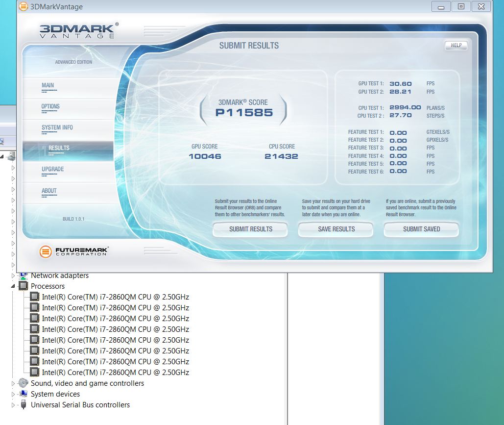Select the Universal Serial Bus controllers label
Screen dimensions: 504x425
[80, 405]
